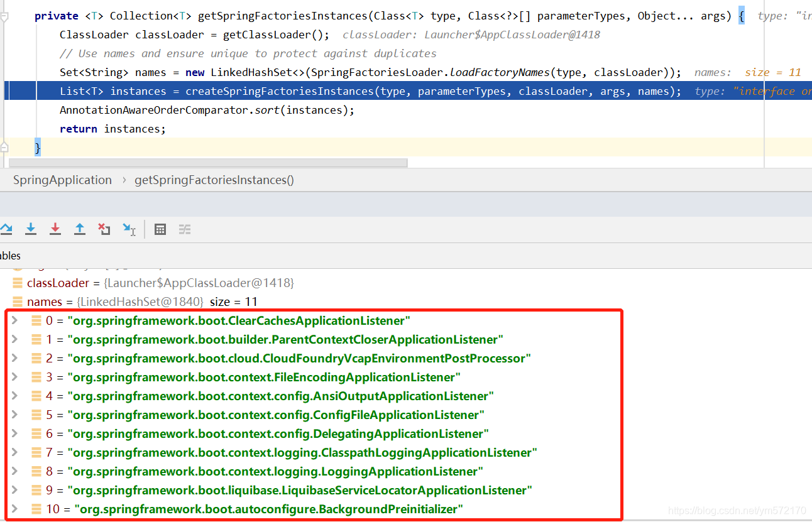Image resolution: width=812 pixels, height=522 pixels.
Task: Click the Step Out up-arrow icon
Action: tap(80, 229)
